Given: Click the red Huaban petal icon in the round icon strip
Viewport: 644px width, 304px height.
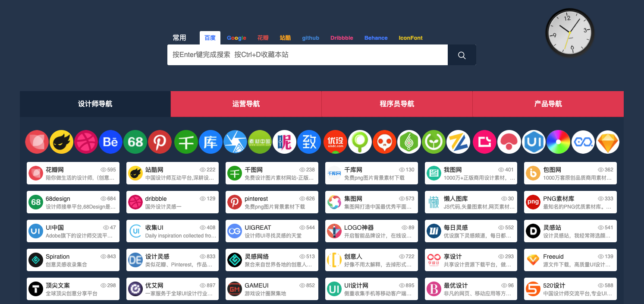Looking at the screenshot, I should point(37,142).
